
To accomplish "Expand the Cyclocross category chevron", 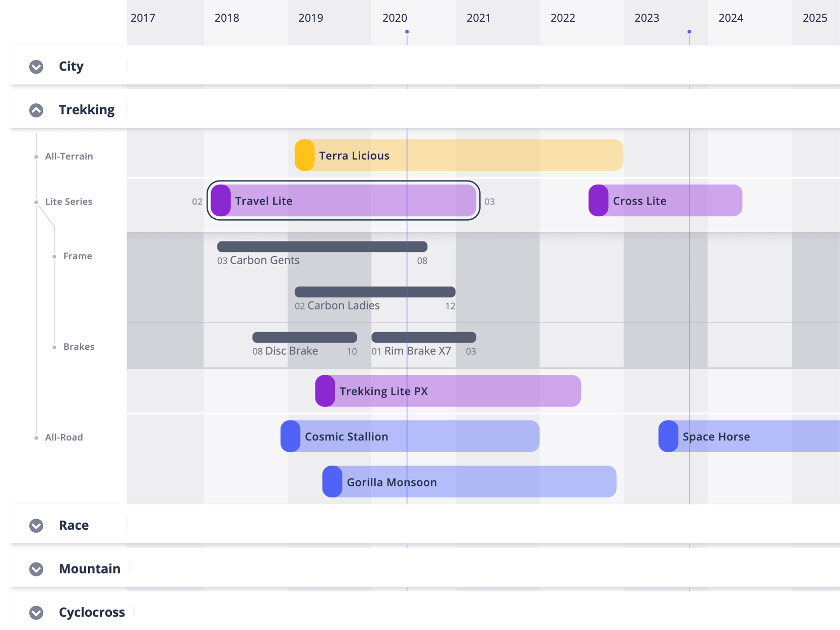I will coord(36,613).
